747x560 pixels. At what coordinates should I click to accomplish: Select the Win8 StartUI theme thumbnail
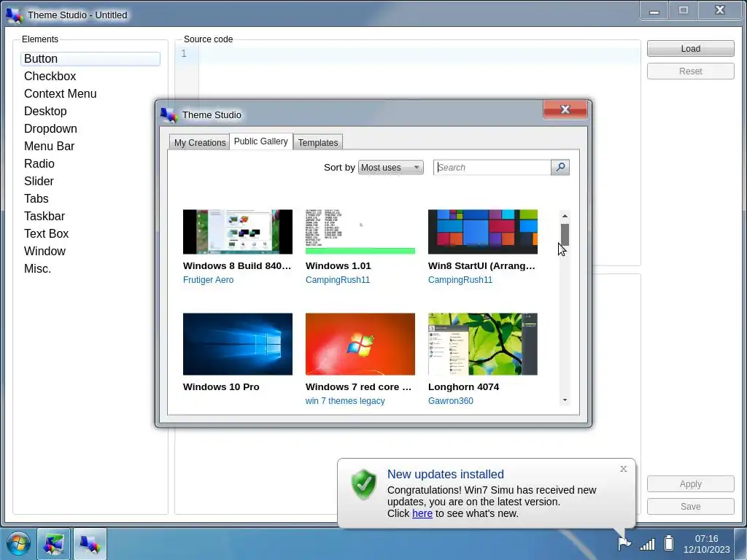483,232
